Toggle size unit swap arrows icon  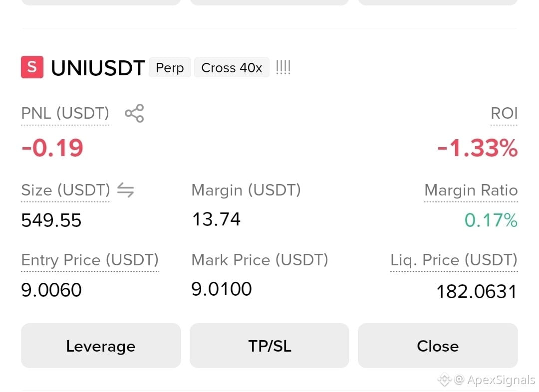coord(125,190)
